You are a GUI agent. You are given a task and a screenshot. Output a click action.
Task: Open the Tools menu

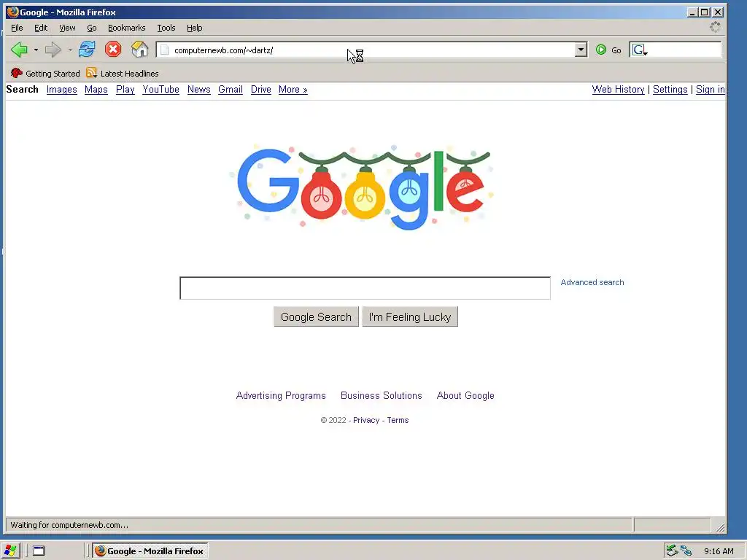point(166,28)
